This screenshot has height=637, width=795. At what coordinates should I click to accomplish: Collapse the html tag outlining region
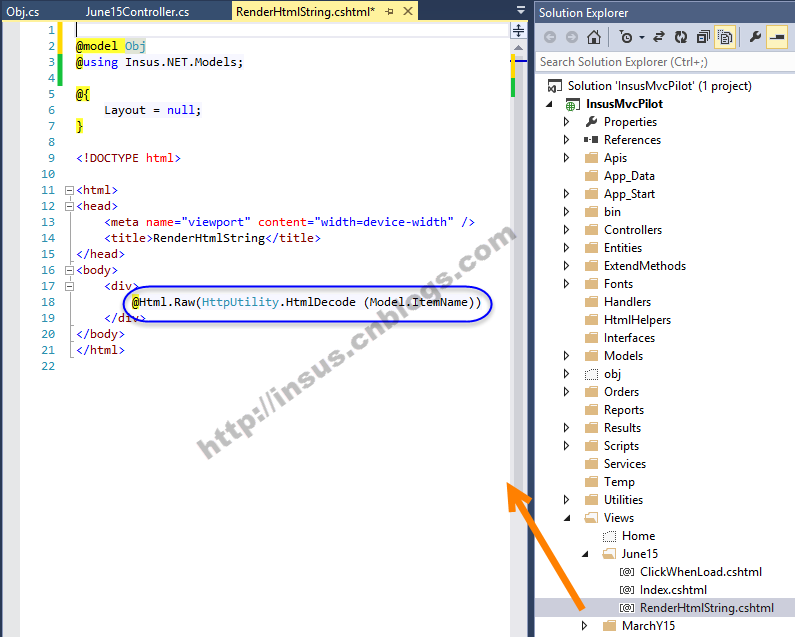pos(68,190)
